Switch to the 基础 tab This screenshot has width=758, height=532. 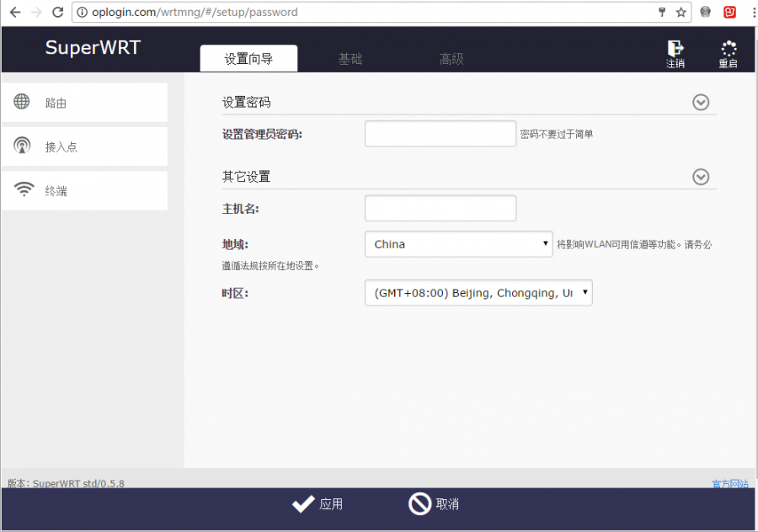(x=350, y=59)
